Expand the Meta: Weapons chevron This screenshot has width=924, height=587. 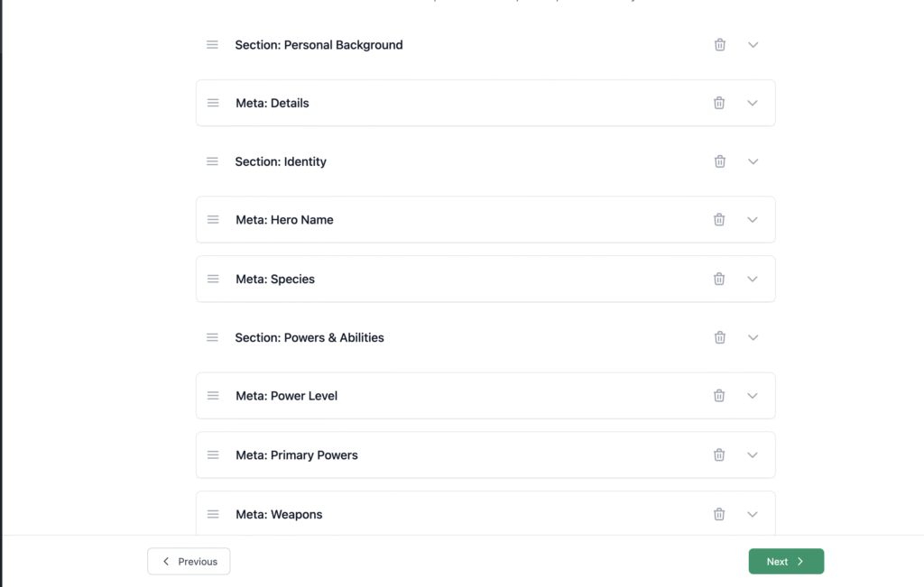tap(753, 515)
